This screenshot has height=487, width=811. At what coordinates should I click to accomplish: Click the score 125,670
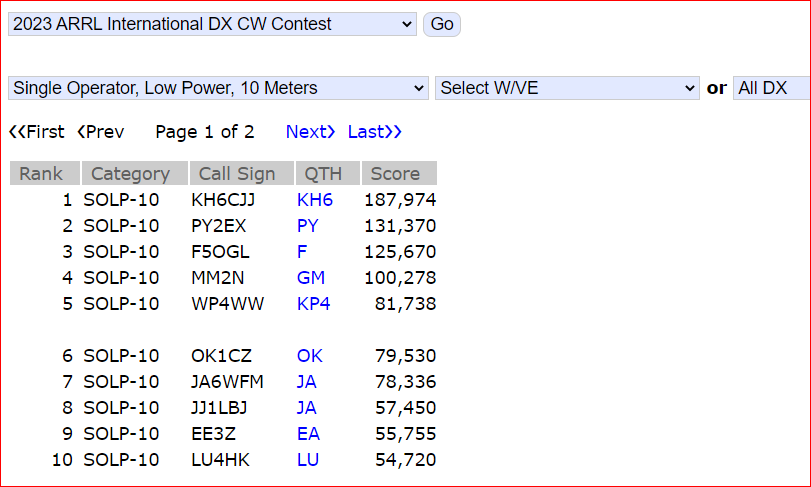click(x=400, y=252)
